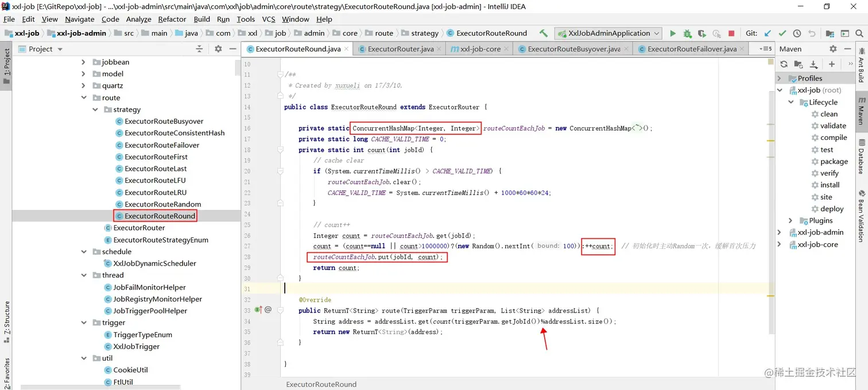The width and height of the screenshot is (868, 390).
Task: Open the Ant Build side panel
Action: (861, 67)
